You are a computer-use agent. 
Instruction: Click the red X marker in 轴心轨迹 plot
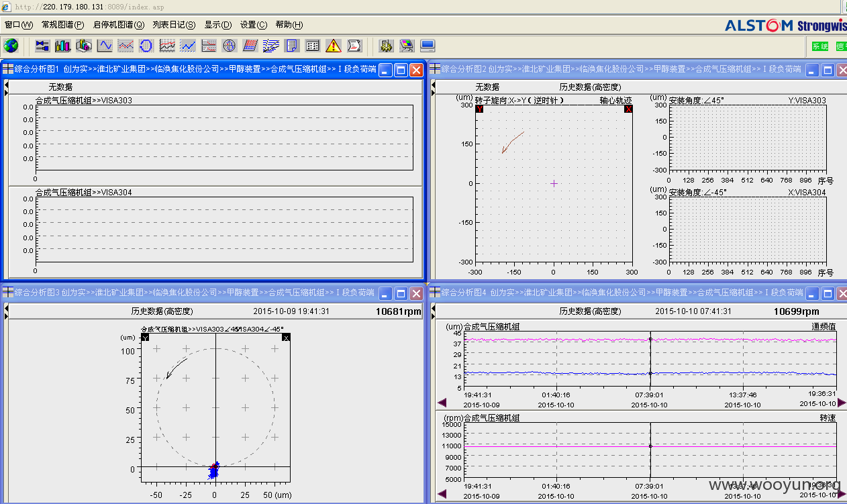[628, 109]
